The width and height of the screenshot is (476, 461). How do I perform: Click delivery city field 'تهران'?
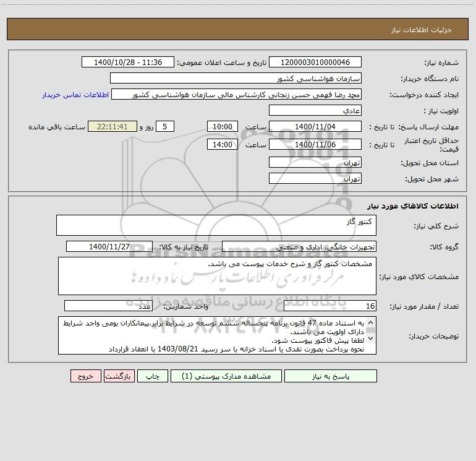click(315, 178)
